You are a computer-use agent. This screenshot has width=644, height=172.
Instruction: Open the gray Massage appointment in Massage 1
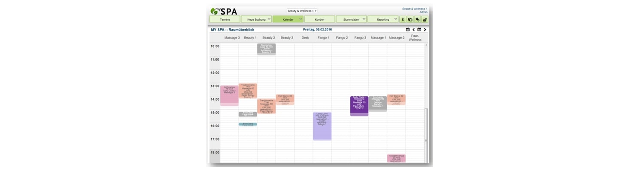378,104
